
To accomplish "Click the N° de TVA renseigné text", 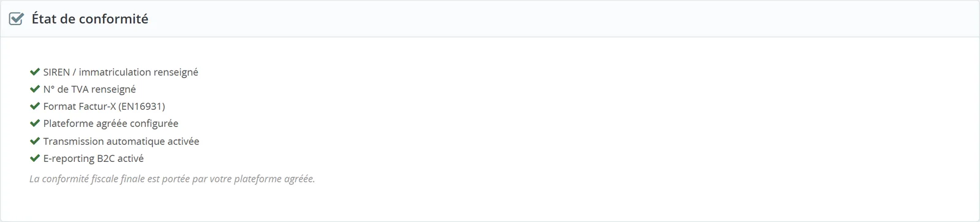I will click(x=89, y=90).
